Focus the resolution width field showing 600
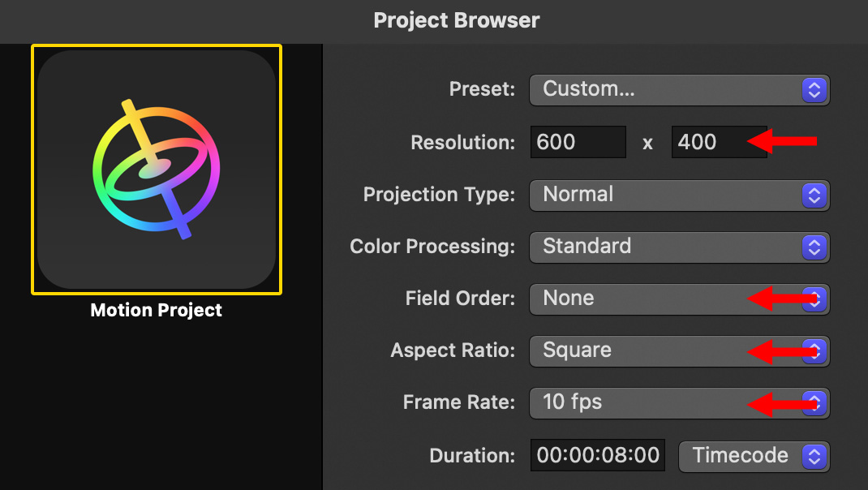The image size is (868, 490). click(x=578, y=142)
